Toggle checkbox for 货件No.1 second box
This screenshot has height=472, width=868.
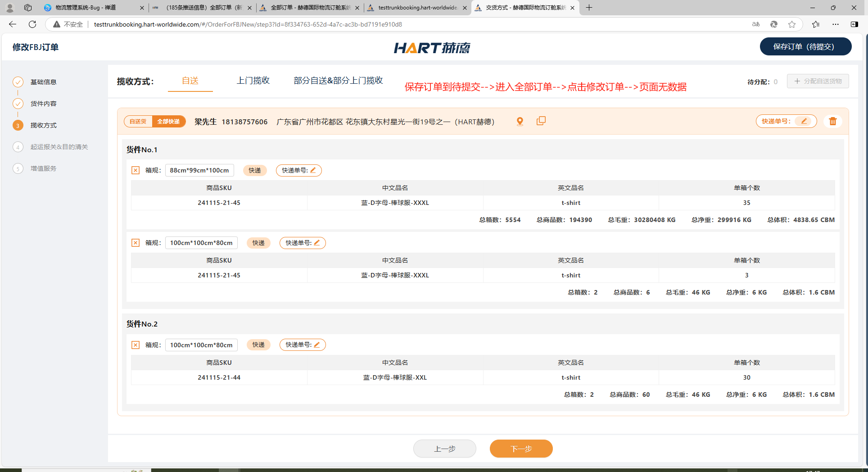136,243
